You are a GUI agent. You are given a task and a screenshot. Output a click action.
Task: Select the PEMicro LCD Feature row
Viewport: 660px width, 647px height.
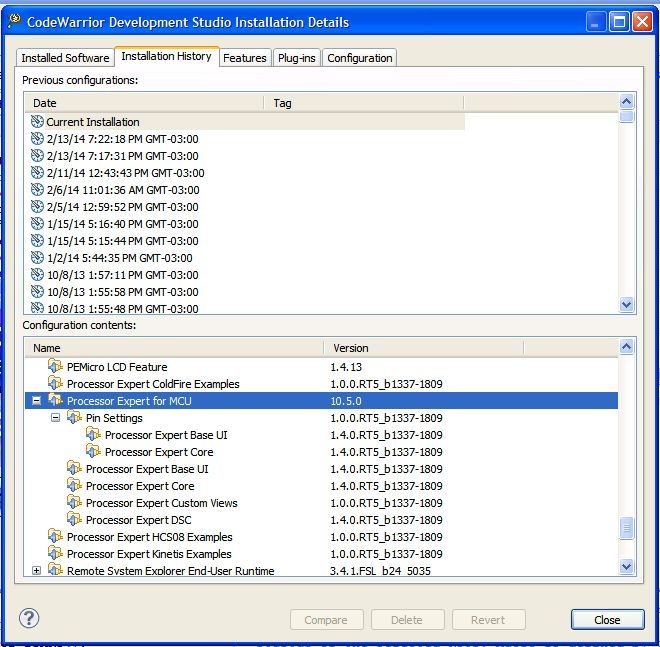click(x=322, y=367)
